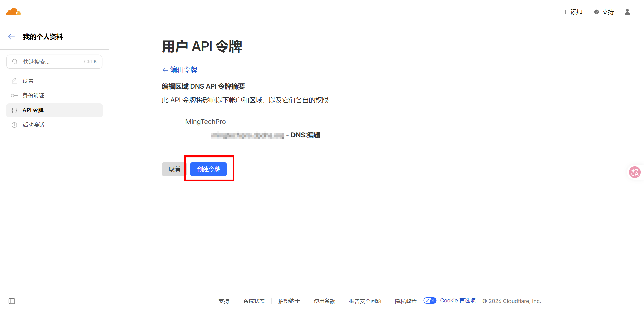Open the 使用条款 footer link

click(324, 301)
